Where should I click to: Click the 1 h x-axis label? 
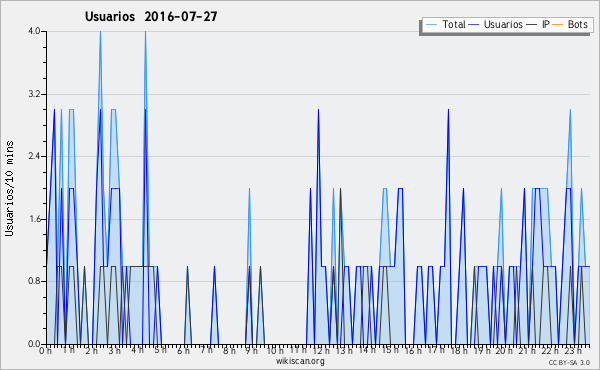pyautogui.click(x=68, y=350)
